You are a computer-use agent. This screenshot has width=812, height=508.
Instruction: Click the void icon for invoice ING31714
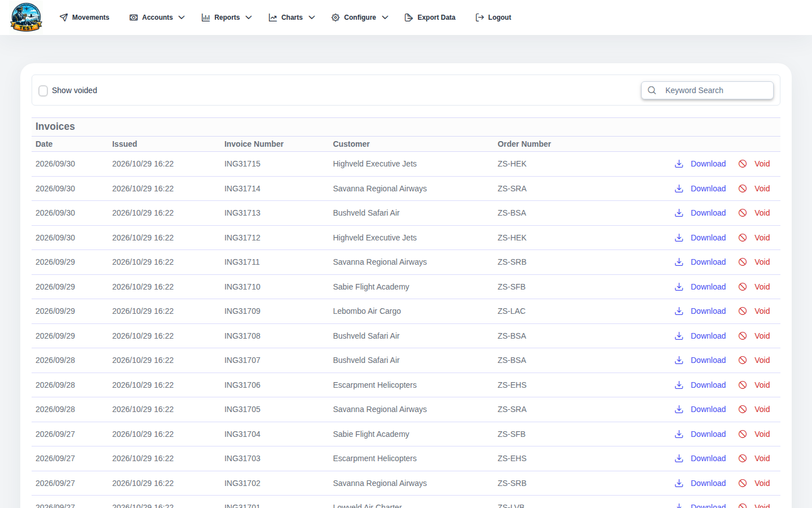[x=743, y=189]
